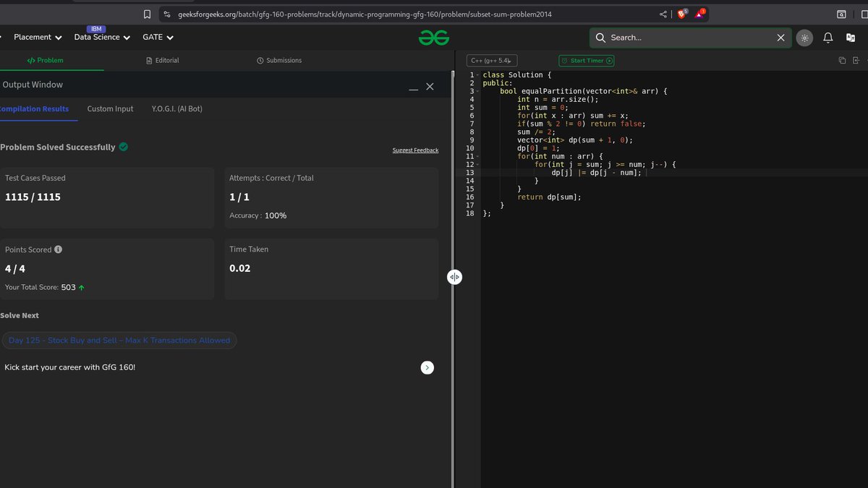Click code line 'return dp[sum];'
Image resolution: width=868 pixels, height=488 pixels.
(549, 197)
